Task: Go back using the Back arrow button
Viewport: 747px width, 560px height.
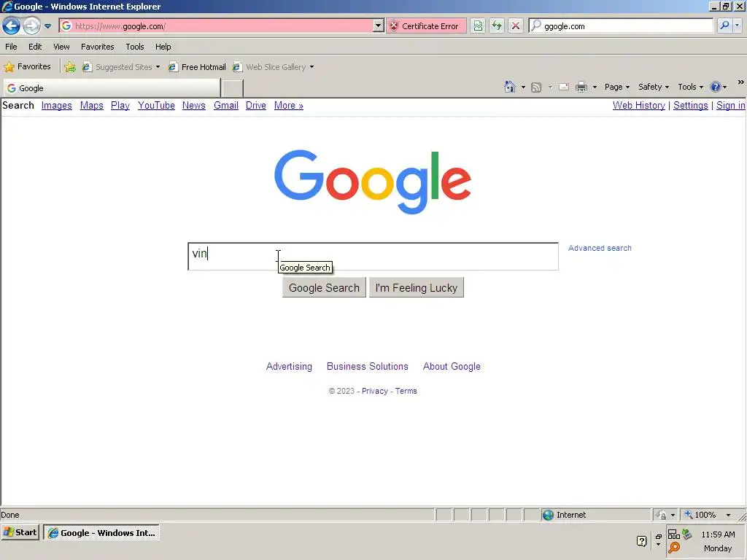Action: coord(12,26)
